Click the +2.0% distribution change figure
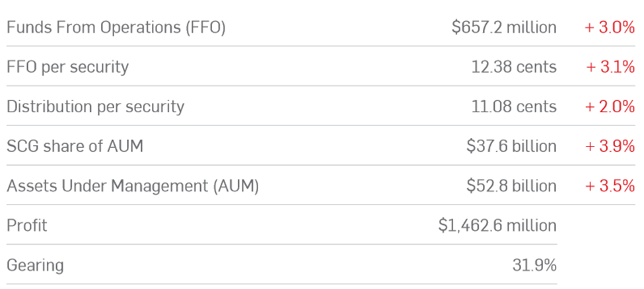Image resolution: width=644 pixels, height=289 pixels. click(x=610, y=107)
